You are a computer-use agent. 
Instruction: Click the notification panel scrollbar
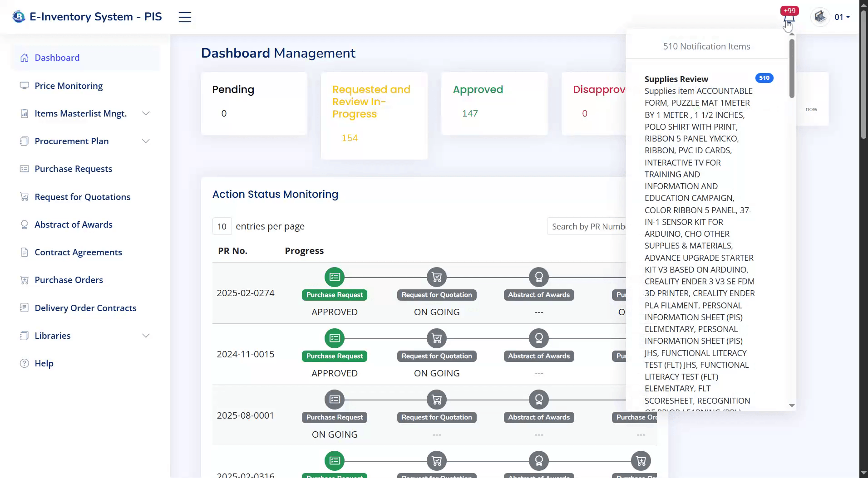[x=792, y=68]
